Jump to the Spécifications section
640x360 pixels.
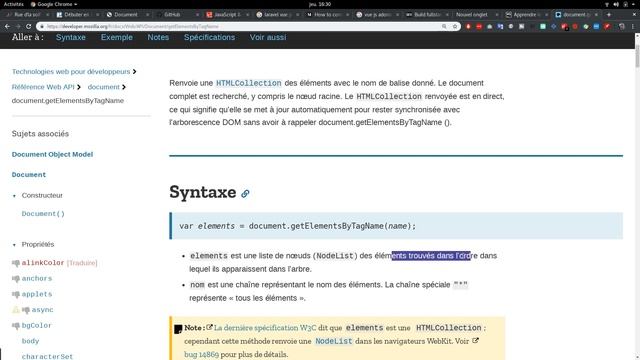209,37
